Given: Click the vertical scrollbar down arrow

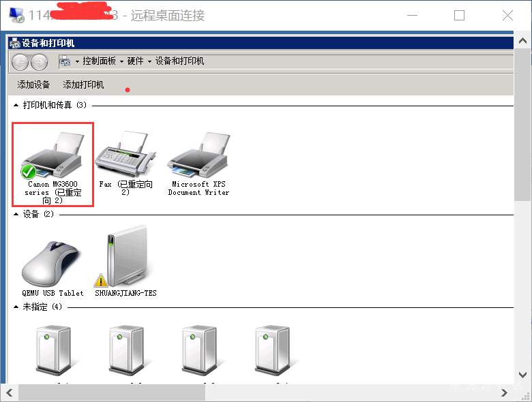Looking at the screenshot, I should pyautogui.click(x=523, y=375).
